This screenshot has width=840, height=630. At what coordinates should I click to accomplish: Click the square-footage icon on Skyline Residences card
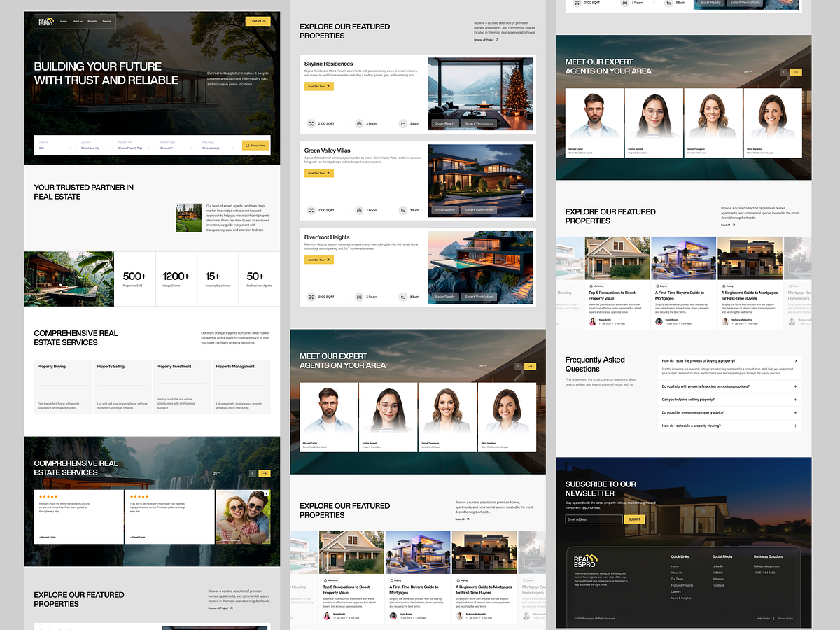[x=311, y=123]
